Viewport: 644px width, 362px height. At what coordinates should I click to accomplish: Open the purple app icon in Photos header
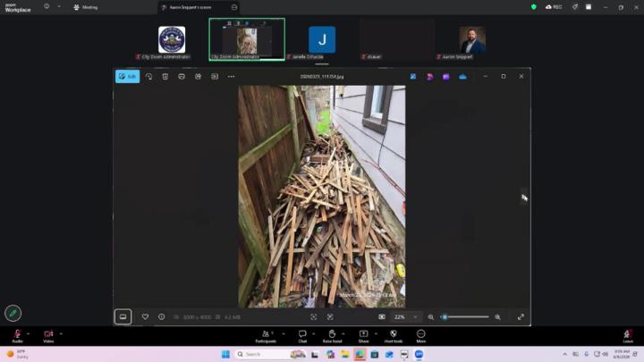point(446,76)
